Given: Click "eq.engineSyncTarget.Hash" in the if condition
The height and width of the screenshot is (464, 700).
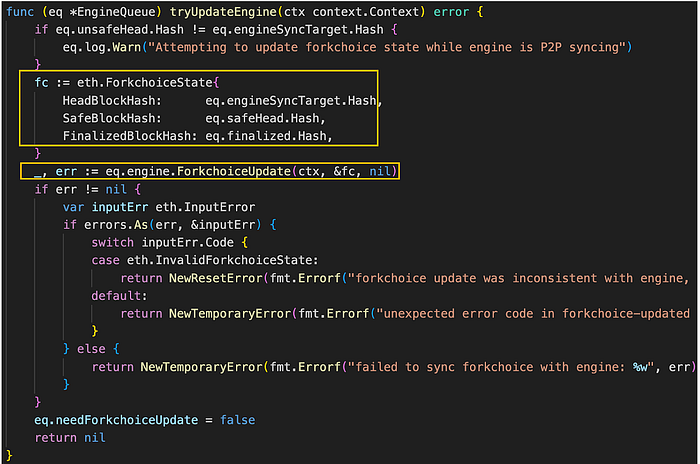Looking at the screenshot, I should pos(298,30).
